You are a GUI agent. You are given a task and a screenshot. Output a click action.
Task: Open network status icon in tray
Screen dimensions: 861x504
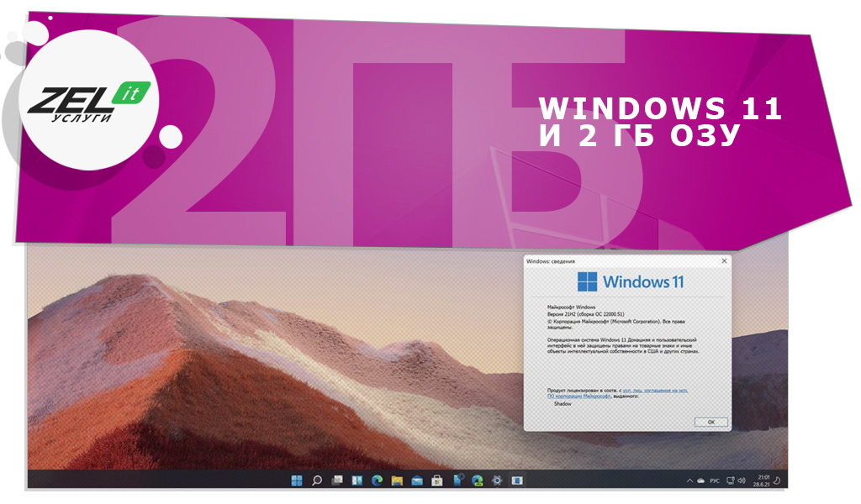pos(731,480)
